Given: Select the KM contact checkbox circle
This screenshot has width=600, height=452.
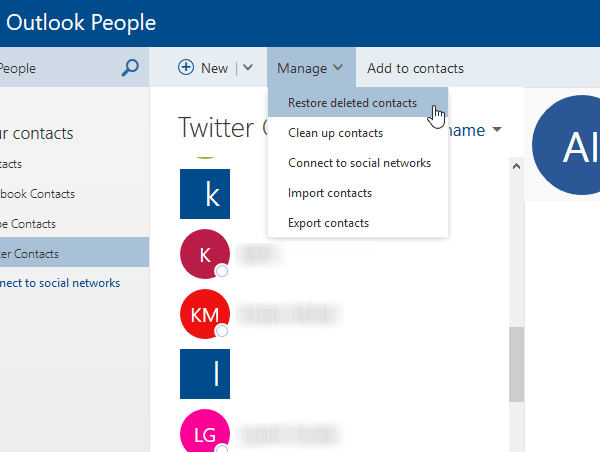Looking at the screenshot, I should tap(222, 331).
